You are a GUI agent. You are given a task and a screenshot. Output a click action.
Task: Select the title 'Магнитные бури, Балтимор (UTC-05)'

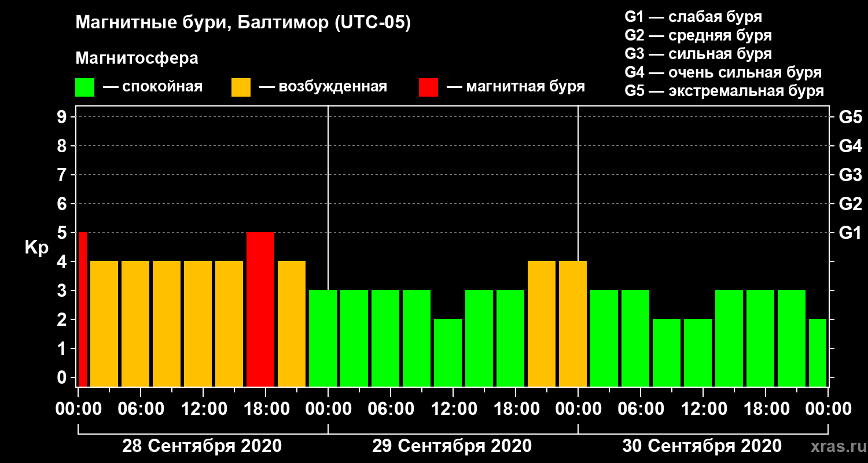[243, 24]
